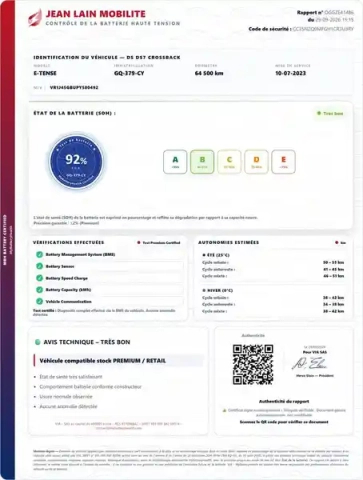
Task: Click the VIN 'VR1J45GBUPY580492'
Action: [74, 88]
